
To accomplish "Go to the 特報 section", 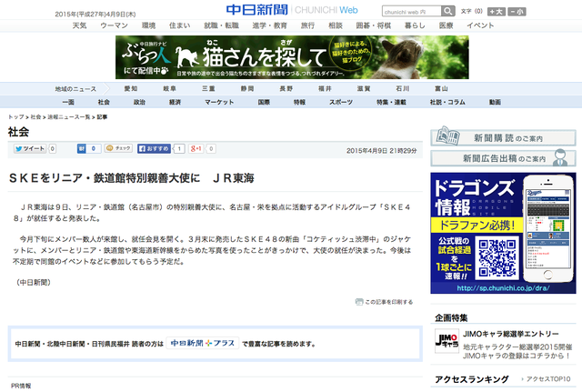I will click(299, 102).
